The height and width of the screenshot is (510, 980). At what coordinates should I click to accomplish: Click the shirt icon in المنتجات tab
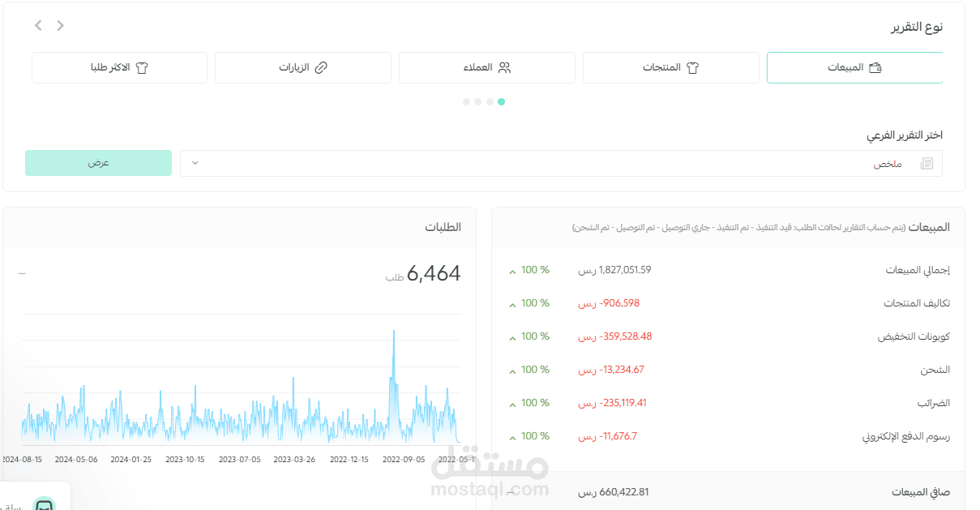click(692, 68)
